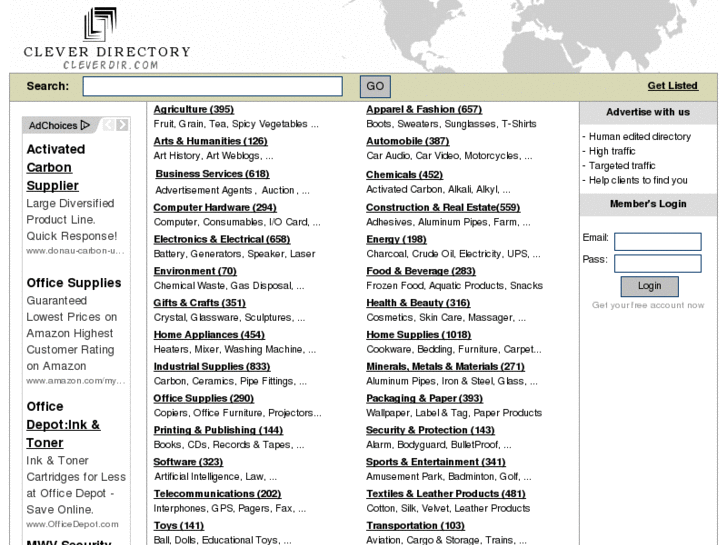Image resolution: width=727 pixels, height=545 pixels.
Task: Open the Arts & Humanities (126) category
Action: [x=210, y=141]
